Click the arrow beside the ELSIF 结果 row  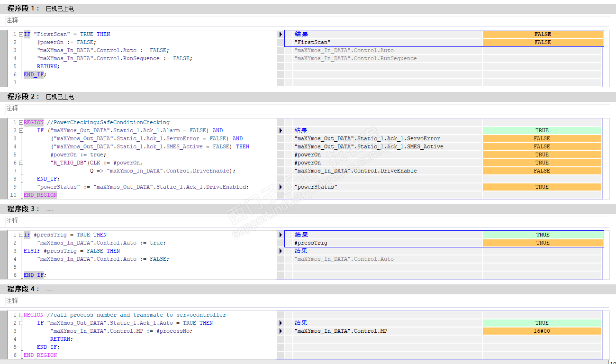coord(281,251)
